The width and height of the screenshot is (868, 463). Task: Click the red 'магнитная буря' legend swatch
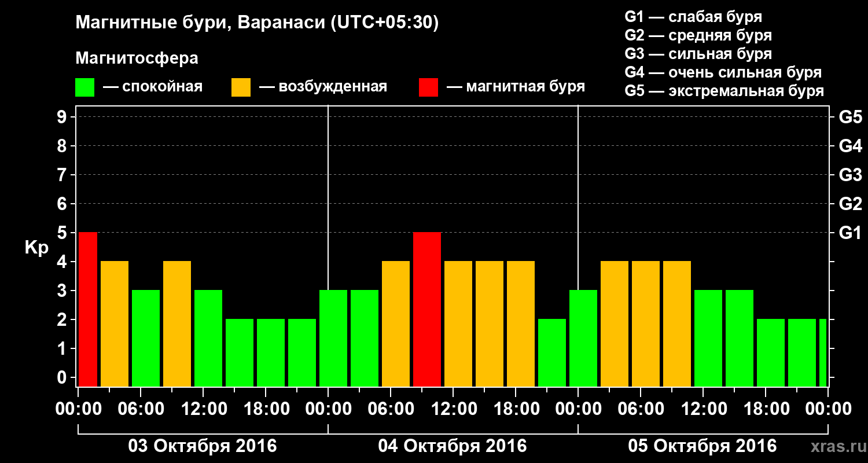pos(428,87)
